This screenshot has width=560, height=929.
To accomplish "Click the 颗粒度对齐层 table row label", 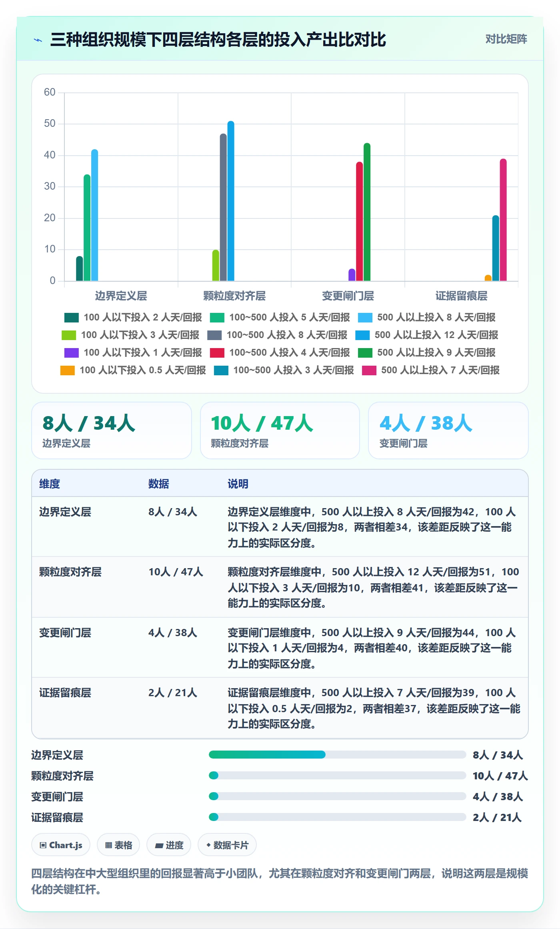I will (70, 572).
